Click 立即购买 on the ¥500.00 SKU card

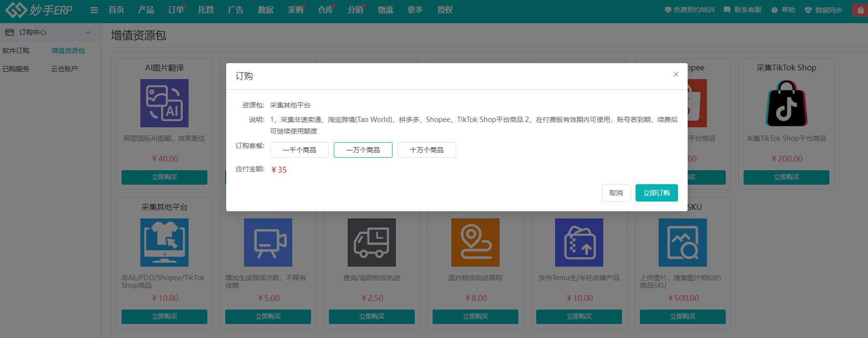(x=683, y=317)
